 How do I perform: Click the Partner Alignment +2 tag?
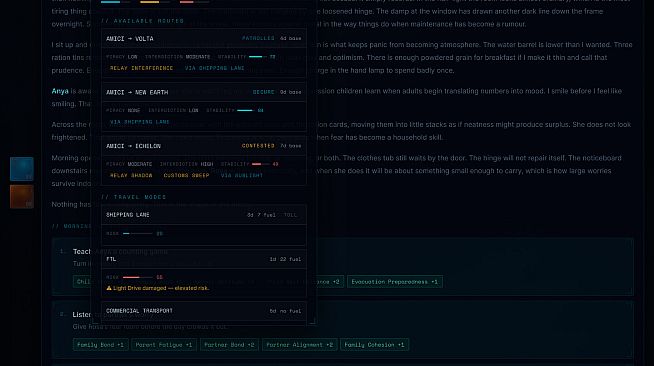click(299, 345)
